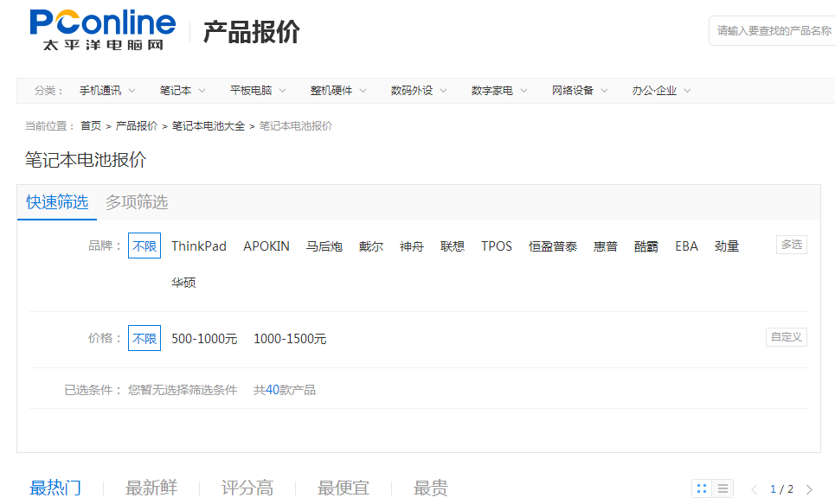This screenshot has width=835, height=504.
Task: Open 笔记本电池大全 breadcrumb link
Action: (209, 126)
